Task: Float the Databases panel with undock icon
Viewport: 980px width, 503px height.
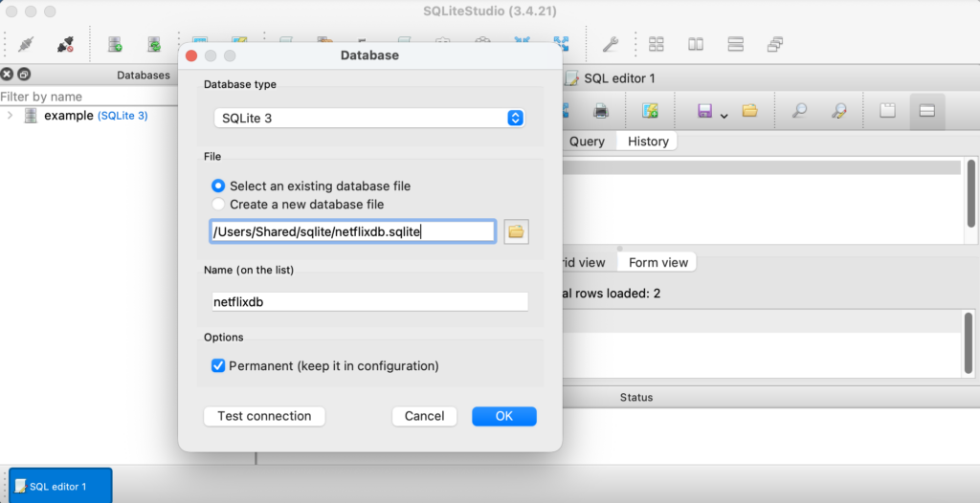Action: point(24,75)
